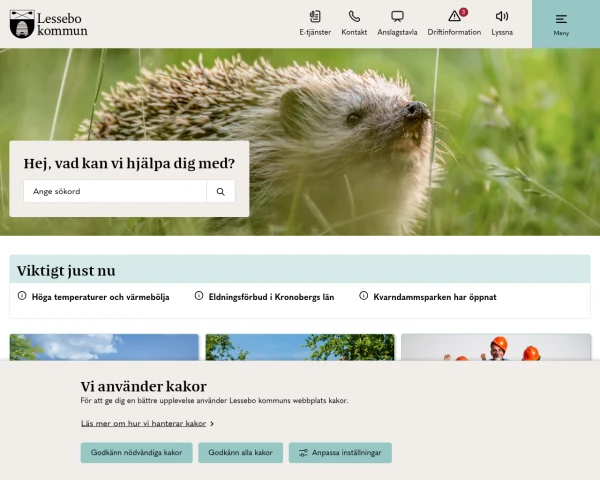Click info icon beside Eldningsförbud
This screenshot has height=480, width=600.
point(199,296)
